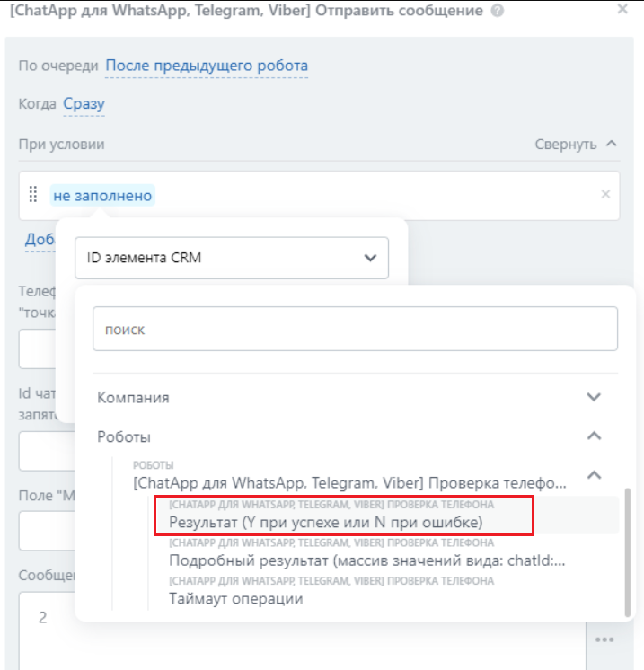
Task: Change the Когда timing via Сразу link
Action: pyautogui.click(x=84, y=103)
